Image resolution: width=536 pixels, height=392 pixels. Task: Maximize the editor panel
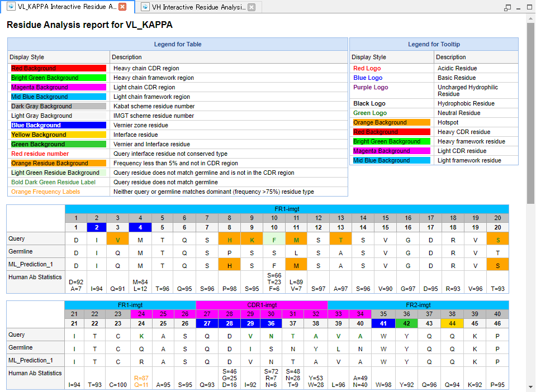(529, 7)
